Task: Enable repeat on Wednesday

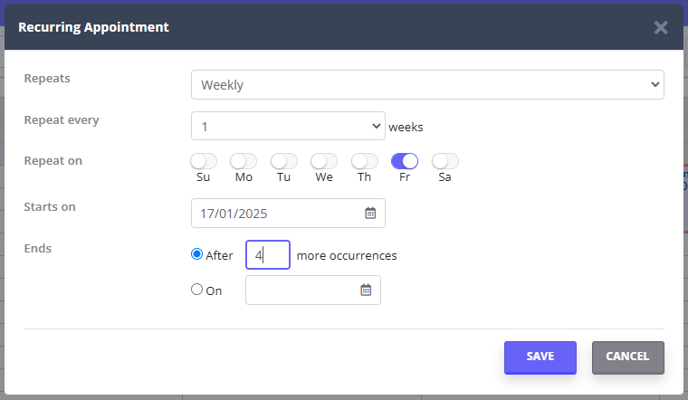Action: [x=324, y=161]
